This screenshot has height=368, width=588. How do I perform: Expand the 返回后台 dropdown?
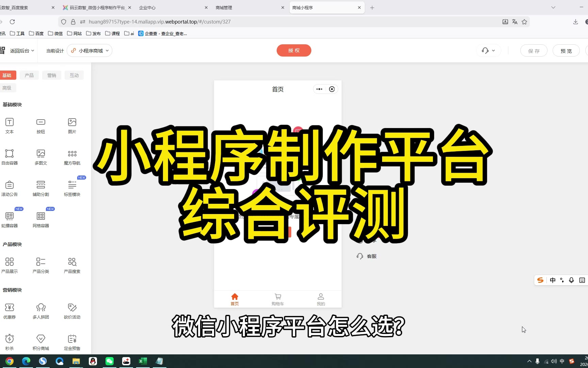point(22,51)
